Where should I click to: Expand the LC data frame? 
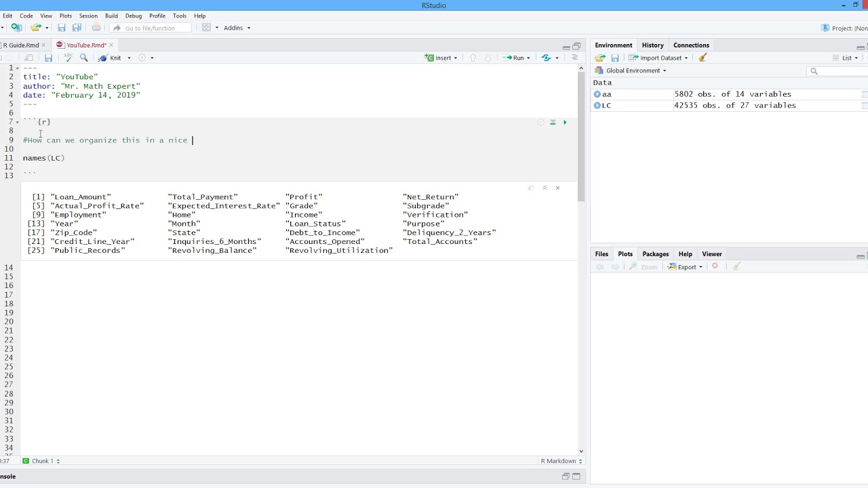[x=597, y=106]
